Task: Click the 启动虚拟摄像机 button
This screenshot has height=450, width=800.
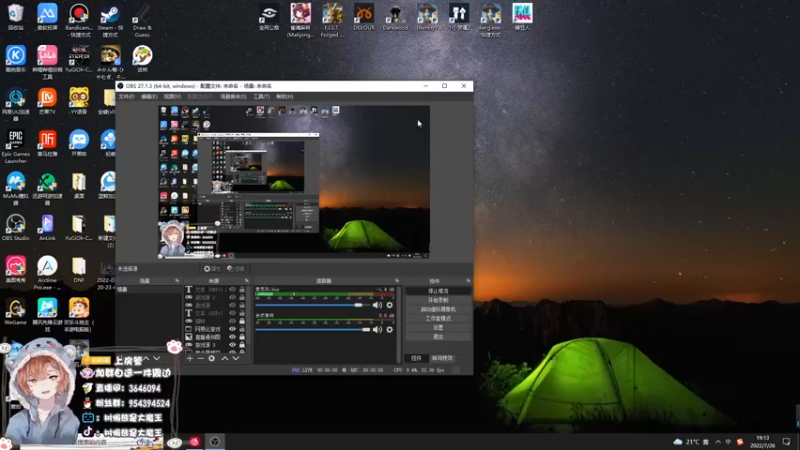Action: click(x=438, y=309)
